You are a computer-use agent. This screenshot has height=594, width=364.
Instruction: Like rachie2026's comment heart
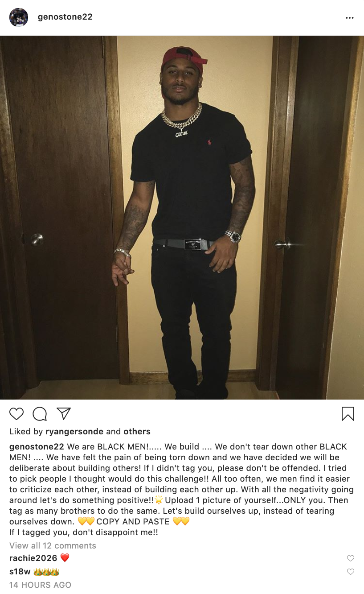pyautogui.click(x=351, y=558)
